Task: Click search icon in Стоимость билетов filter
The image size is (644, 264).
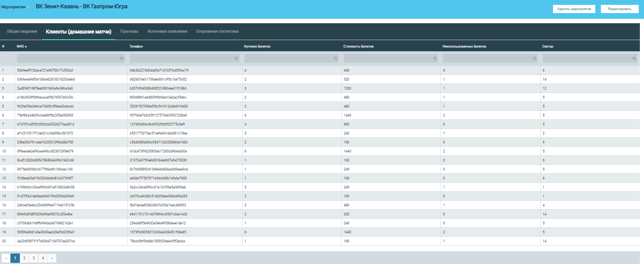Action: 435,58
